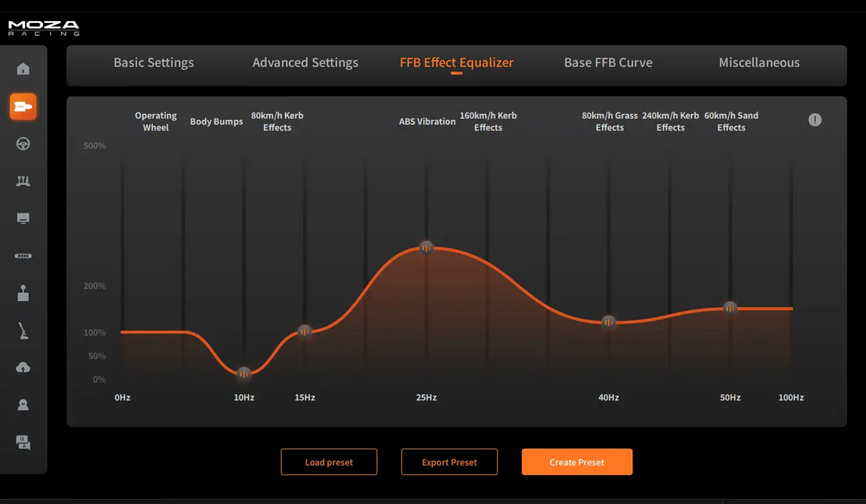The image size is (866, 504).
Task: Switch to Advanced Settings tab
Action: 305,63
